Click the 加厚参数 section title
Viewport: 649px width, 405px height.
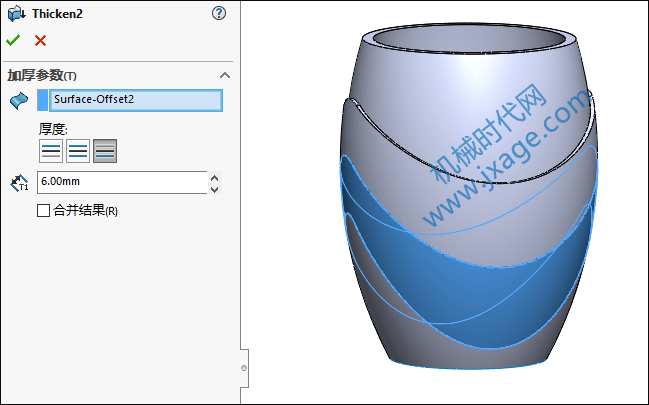[42, 75]
